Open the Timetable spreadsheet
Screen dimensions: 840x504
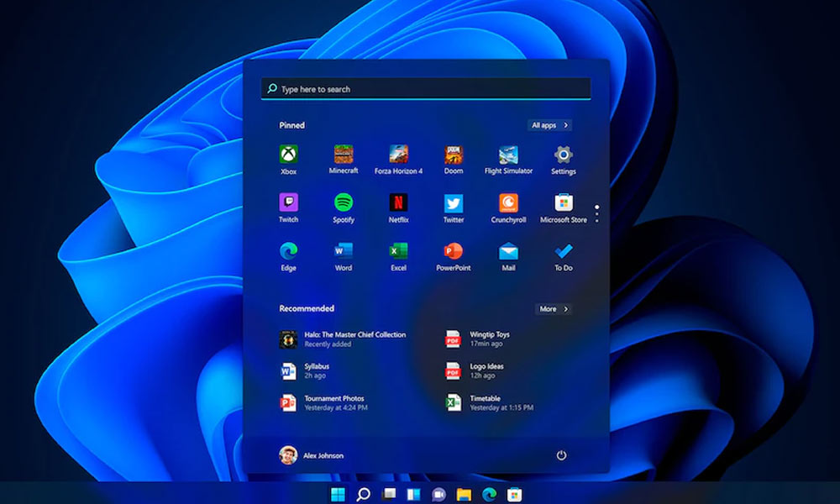[489, 402]
